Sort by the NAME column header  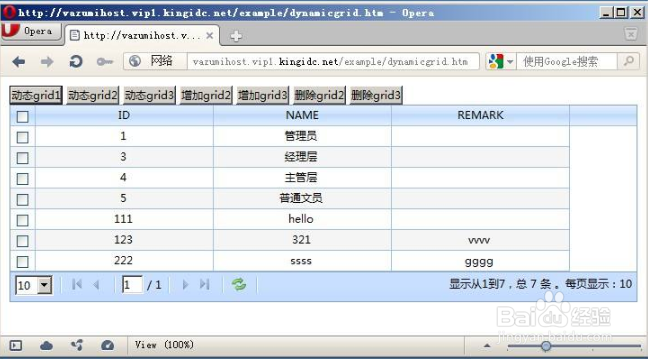(302, 115)
